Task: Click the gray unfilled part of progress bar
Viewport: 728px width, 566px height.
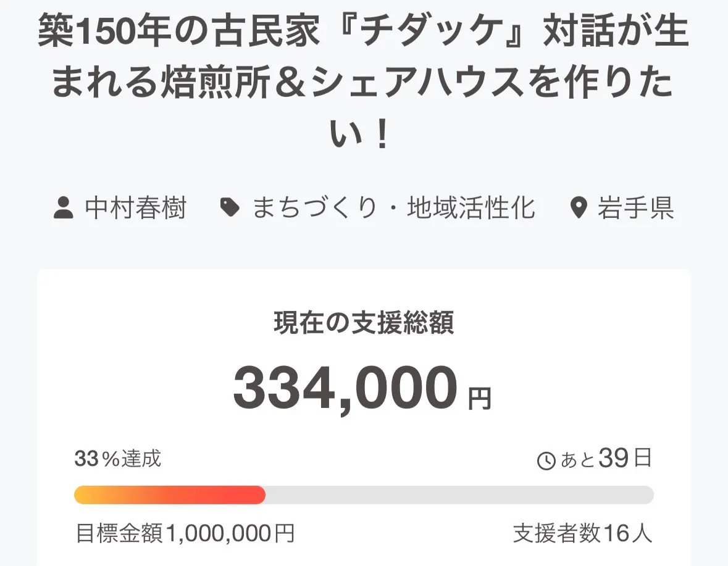Action: 459,495
